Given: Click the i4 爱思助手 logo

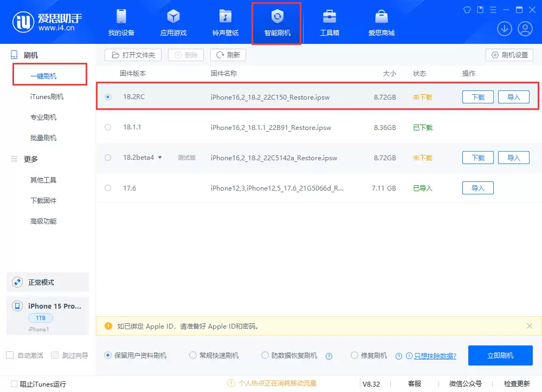Looking at the screenshot, I should [47, 22].
